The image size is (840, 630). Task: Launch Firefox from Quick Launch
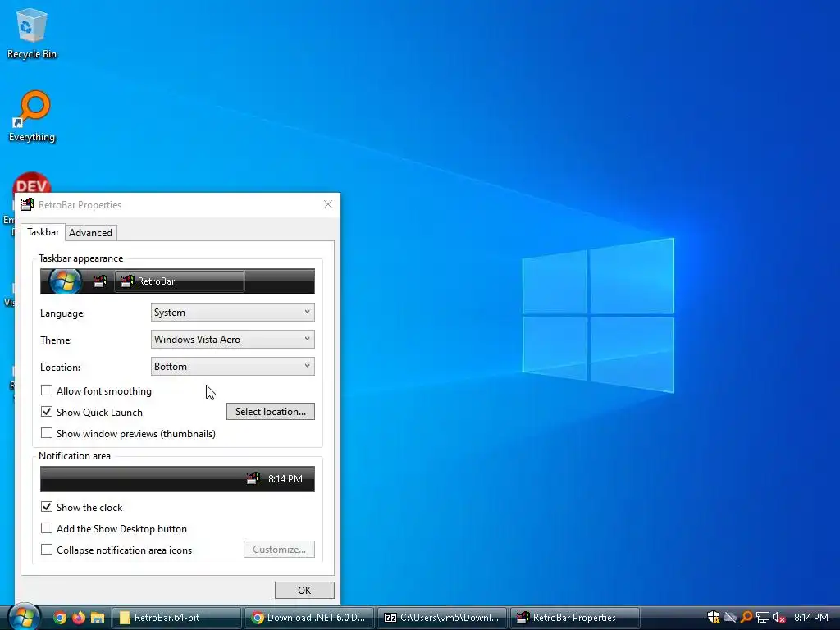coord(79,618)
